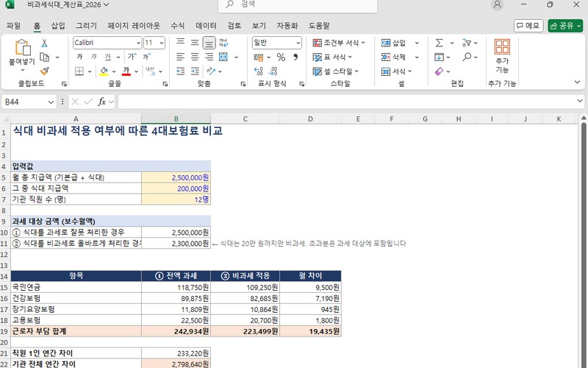Screen dimensions: 588x368
Task: Align text to the left
Action: pos(181,57)
